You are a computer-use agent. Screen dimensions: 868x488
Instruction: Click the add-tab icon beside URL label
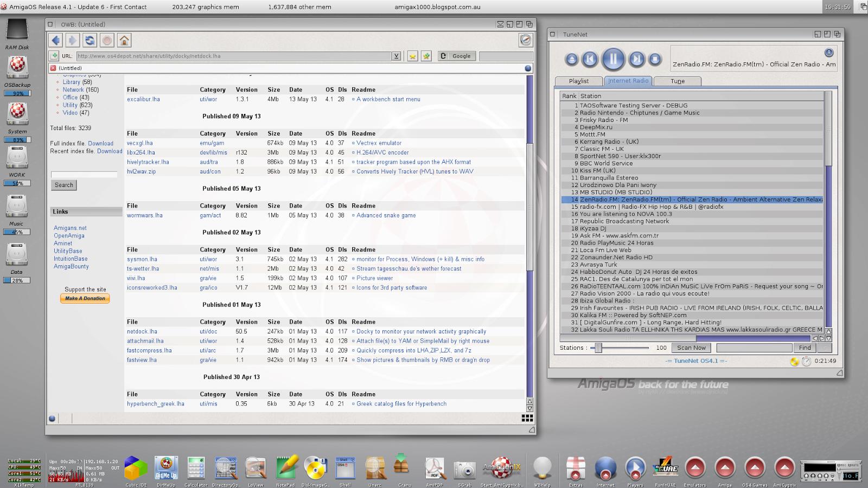pyautogui.click(x=54, y=56)
